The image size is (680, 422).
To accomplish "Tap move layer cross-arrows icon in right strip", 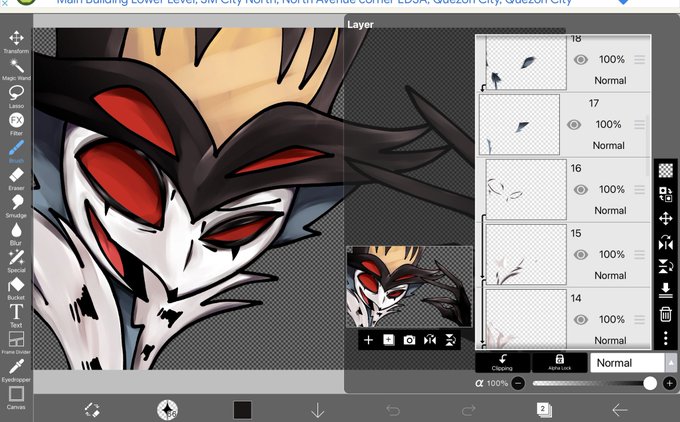I will 666,218.
